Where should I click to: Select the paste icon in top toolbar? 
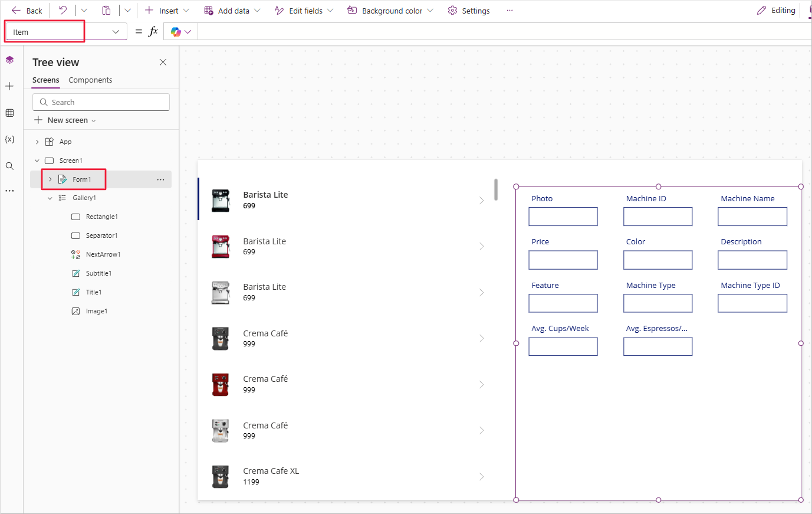[106, 10]
